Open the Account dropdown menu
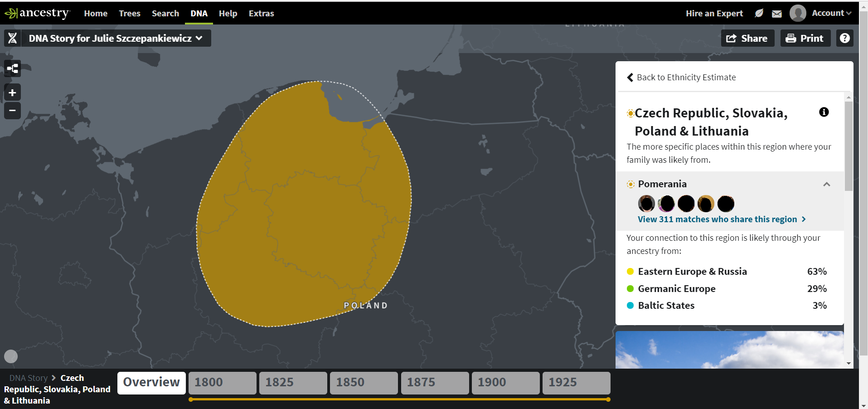868x409 pixels. click(831, 13)
